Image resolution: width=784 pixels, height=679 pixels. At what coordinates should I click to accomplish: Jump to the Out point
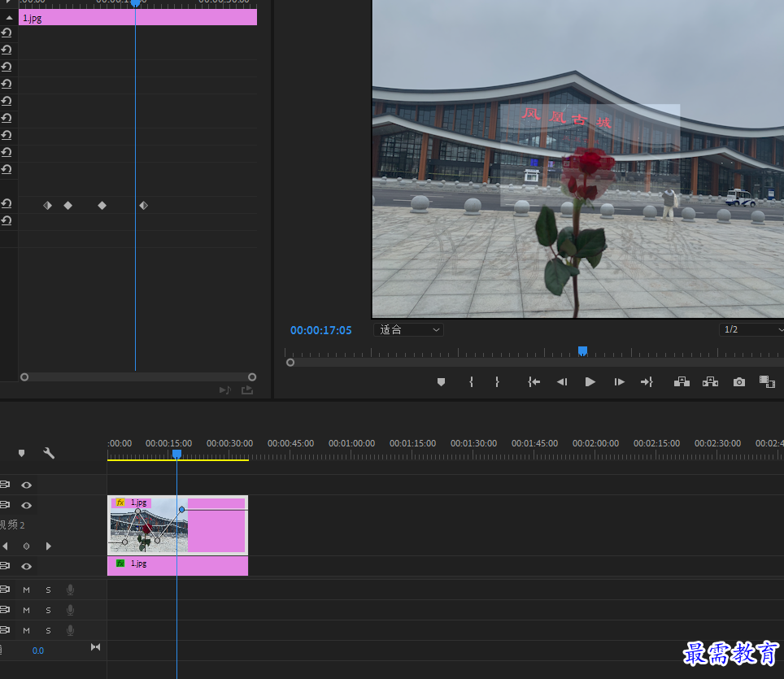[x=647, y=382]
